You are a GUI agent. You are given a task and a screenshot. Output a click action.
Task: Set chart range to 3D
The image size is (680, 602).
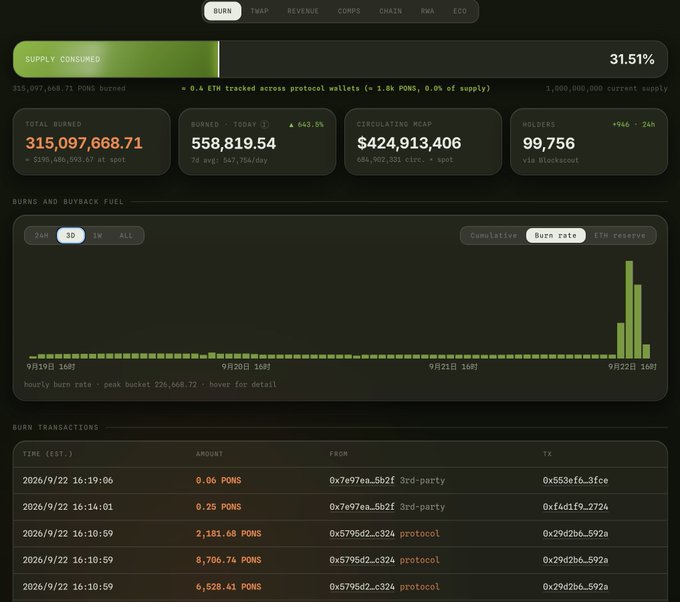(x=71, y=236)
